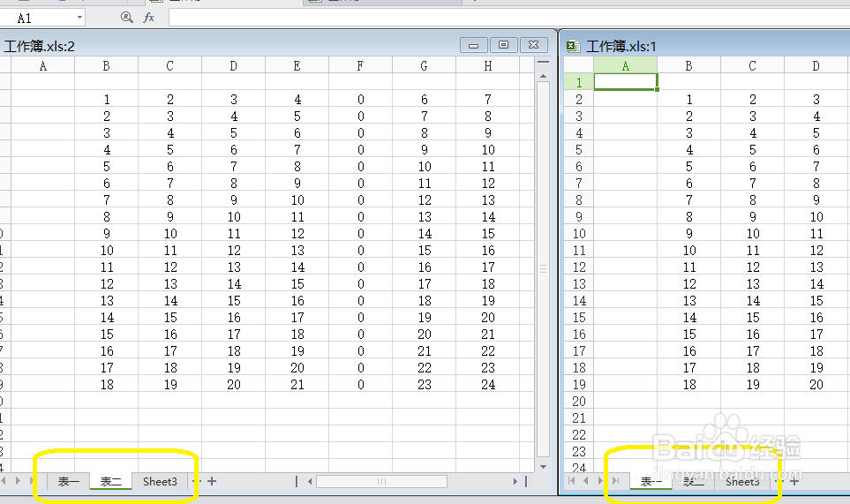Select column D header in 工作簿.xls:1
Screen dimensions: 850x504
(816, 65)
